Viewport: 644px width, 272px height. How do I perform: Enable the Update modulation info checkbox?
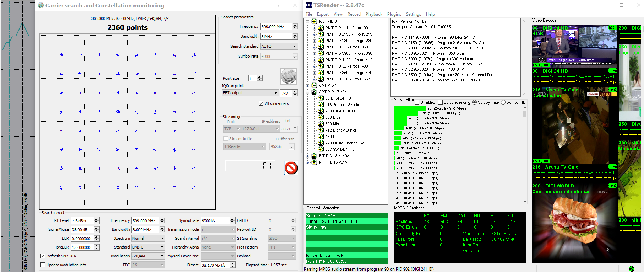tap(43, 265)
